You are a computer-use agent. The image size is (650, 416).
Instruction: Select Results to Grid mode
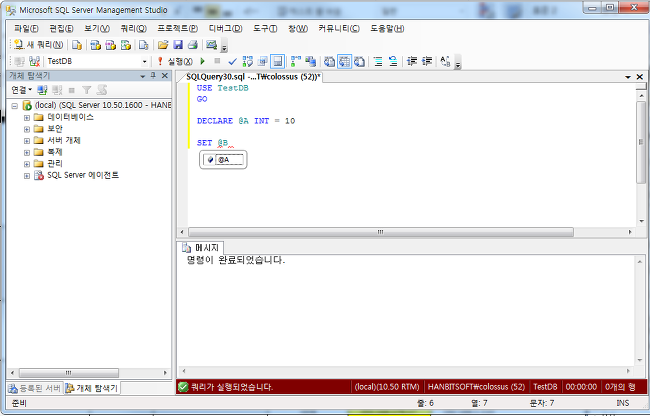[344, 61]
